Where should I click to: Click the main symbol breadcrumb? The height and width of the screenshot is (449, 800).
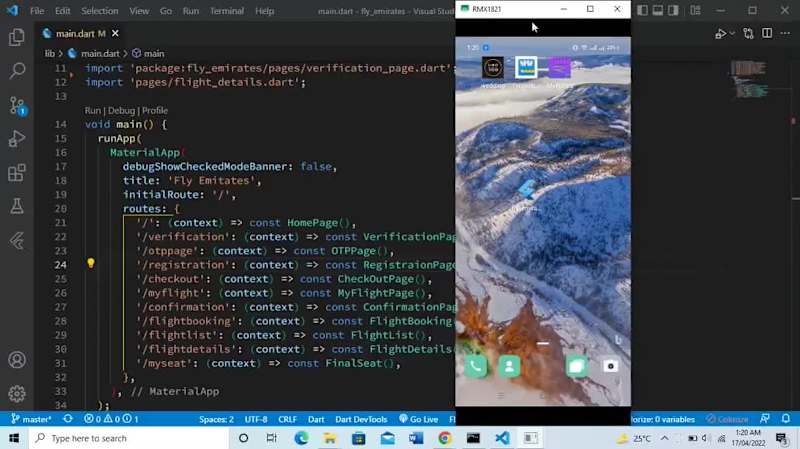[154, 54]
